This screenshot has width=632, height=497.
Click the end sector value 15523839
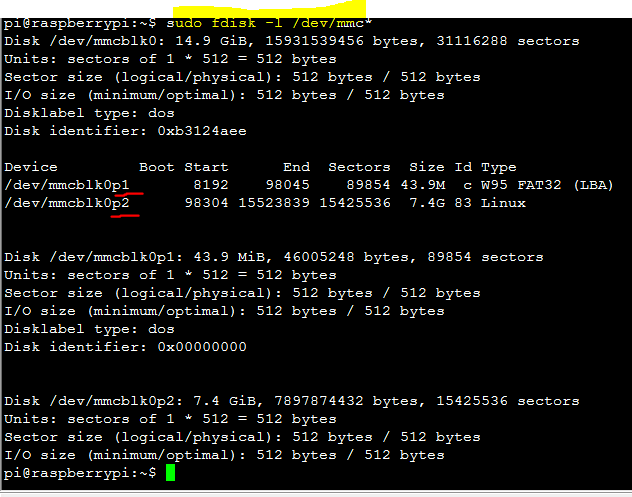click(274, 203)
